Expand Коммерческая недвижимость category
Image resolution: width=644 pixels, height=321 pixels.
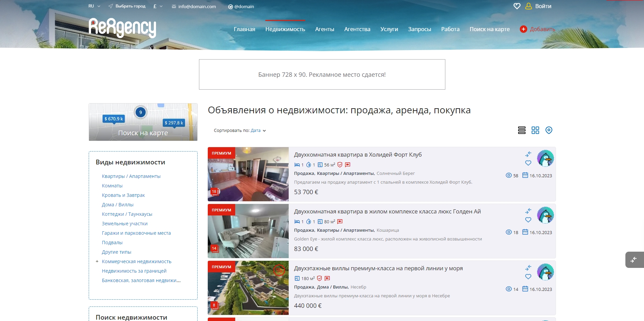click(x=97, y=261)
